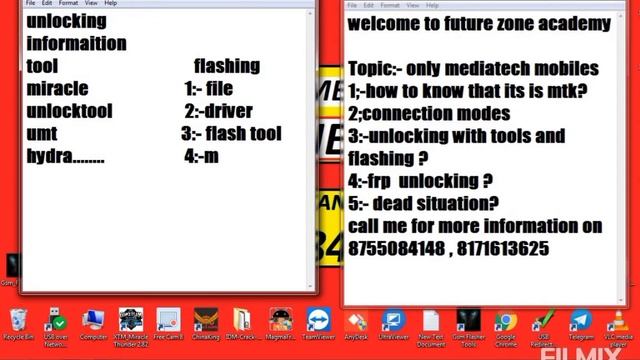Click "1:- file" text in left Notepad
640x360 pixels.
[209, 88]
